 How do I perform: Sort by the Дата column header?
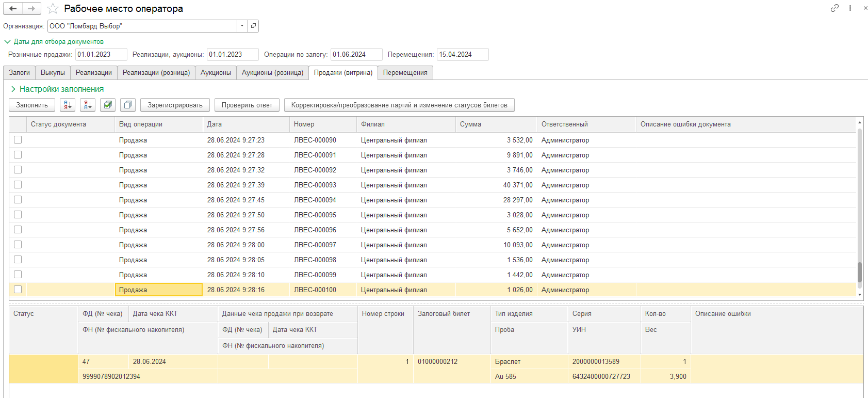(x=246, y=124)
